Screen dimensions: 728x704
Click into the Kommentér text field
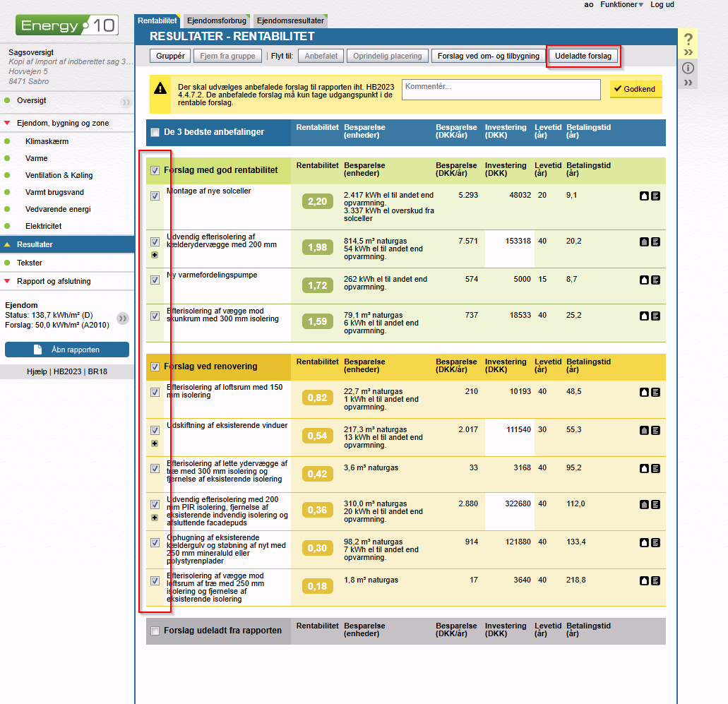(503, 88)
